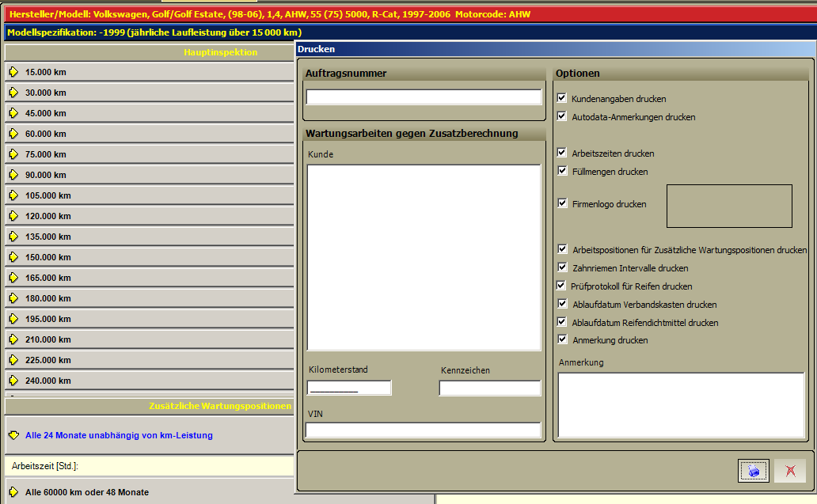
Task: Uncheck Kundenangaben drucken checkbox
Action: click(562, 98)
